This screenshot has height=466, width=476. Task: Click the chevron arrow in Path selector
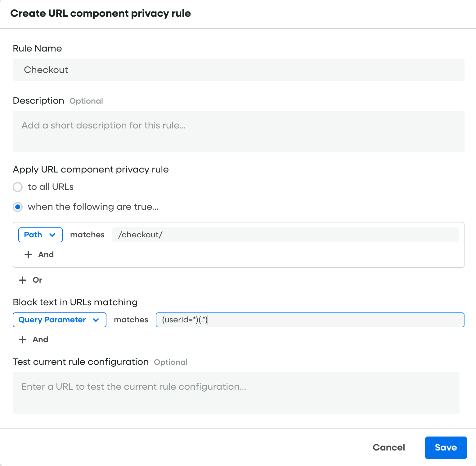click(x=52, y=235)
